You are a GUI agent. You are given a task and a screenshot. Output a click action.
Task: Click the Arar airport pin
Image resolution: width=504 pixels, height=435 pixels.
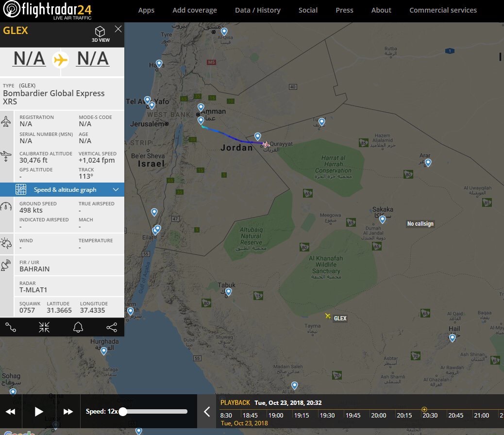coord(428,163)
